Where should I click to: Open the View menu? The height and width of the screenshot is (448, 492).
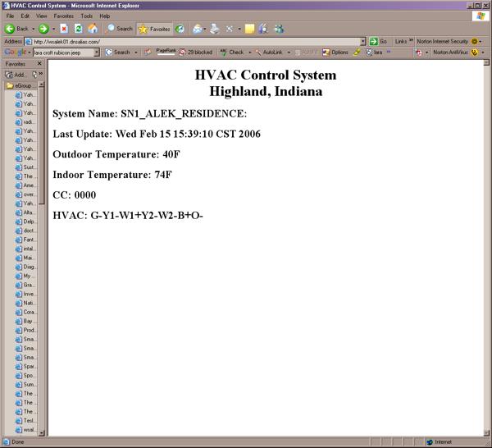(41, 16)
